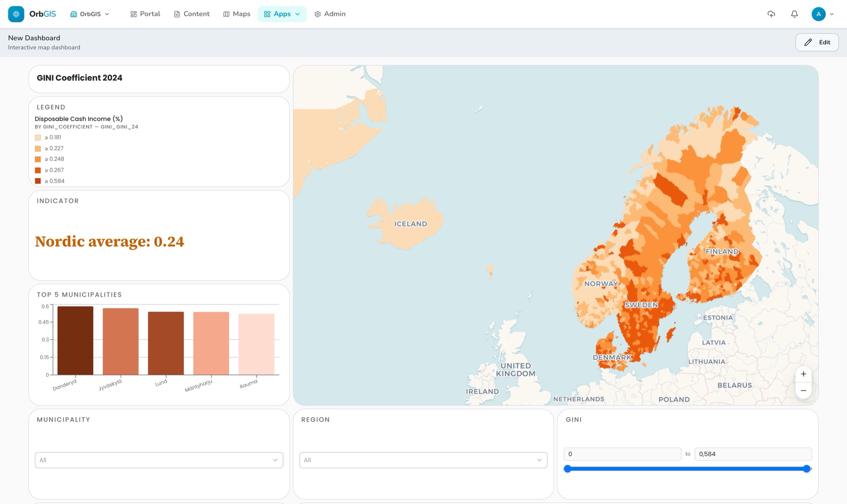847x504 pixels.
Task: Open notifications bell icon
Action: tap(794, 14)
